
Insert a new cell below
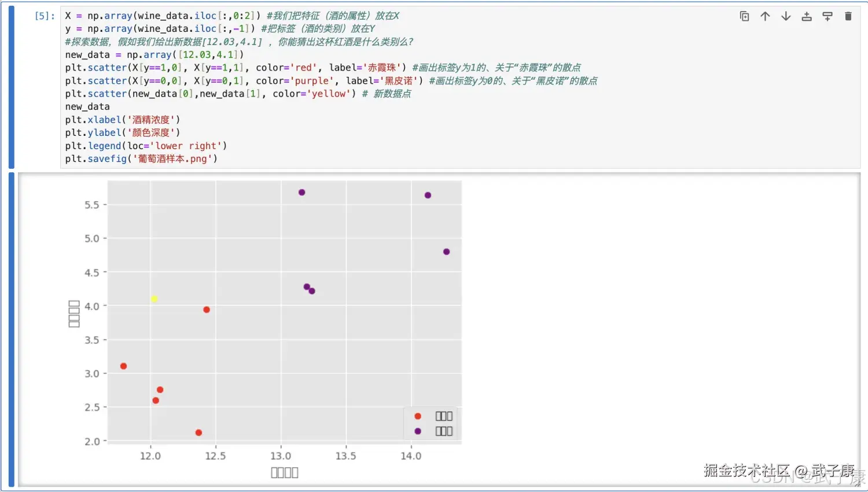[x=827, y=16]
